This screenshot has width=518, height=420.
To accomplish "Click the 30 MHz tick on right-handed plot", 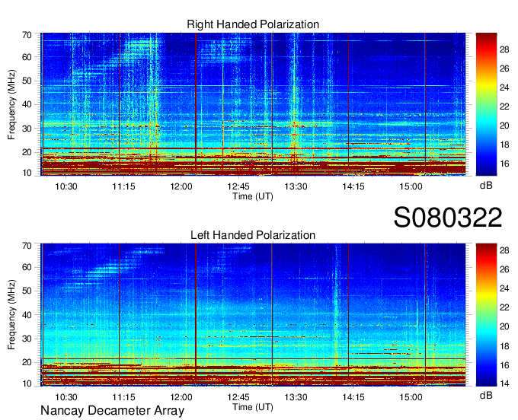I will pyautogui.click(x=27, y=129).
